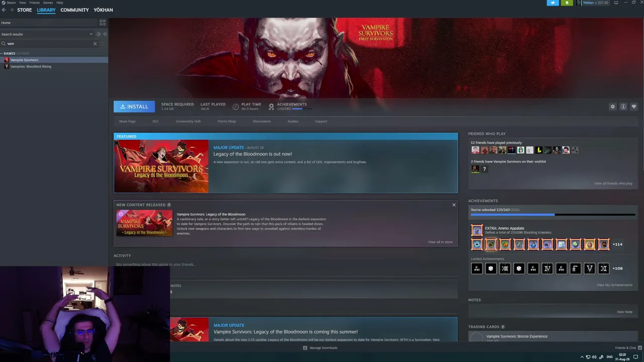This screenshot has height=362, width=644.
Task: Open game settings gear icon
Action: 612,107
